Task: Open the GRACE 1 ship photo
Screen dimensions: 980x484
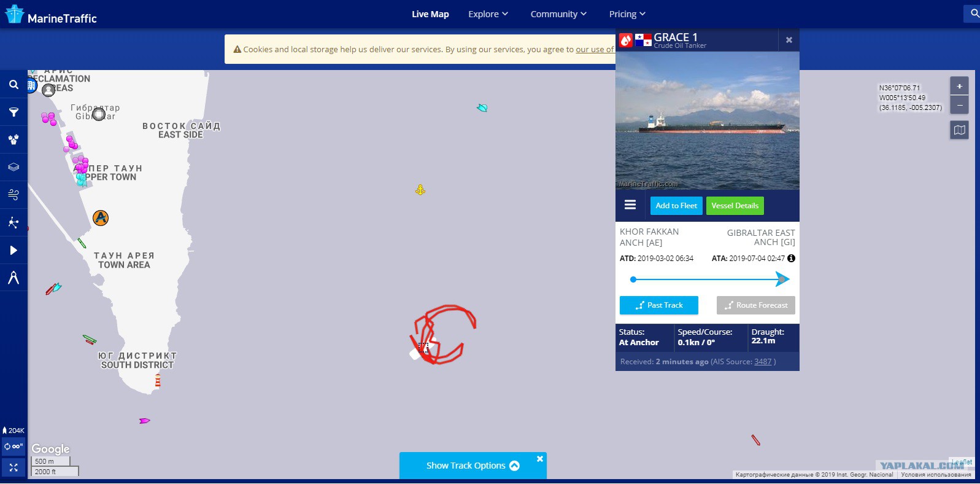Action: pyautogui.click(x=708, y=120)
